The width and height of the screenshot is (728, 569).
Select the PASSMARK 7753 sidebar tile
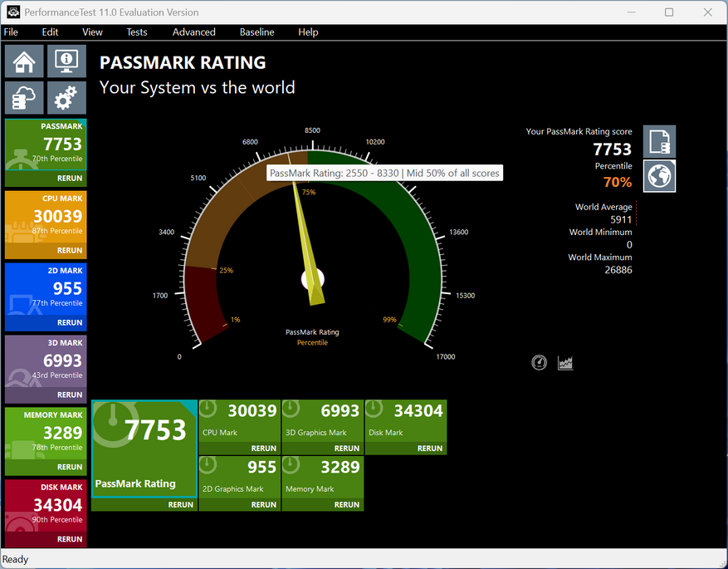pos(46,145)
